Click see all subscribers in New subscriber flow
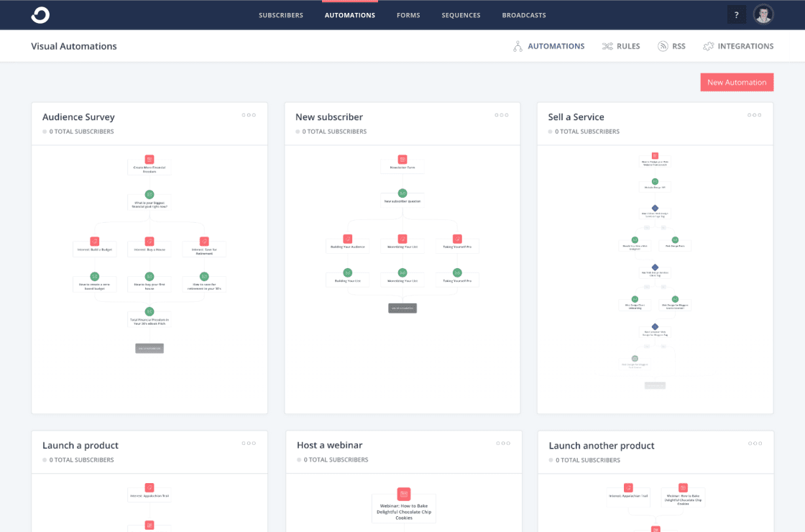The width and height of the screenshot is (805, 532). point(402,308)
